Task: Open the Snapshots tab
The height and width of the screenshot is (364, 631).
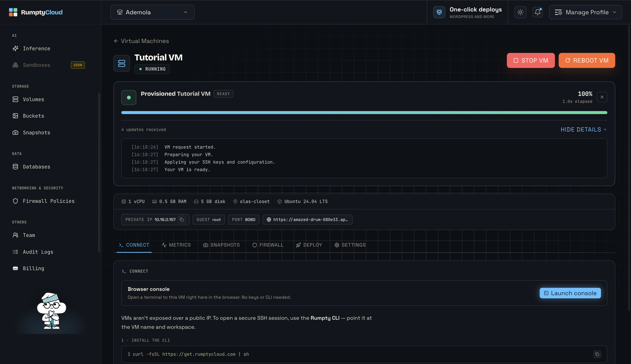Action: [221, 245]
